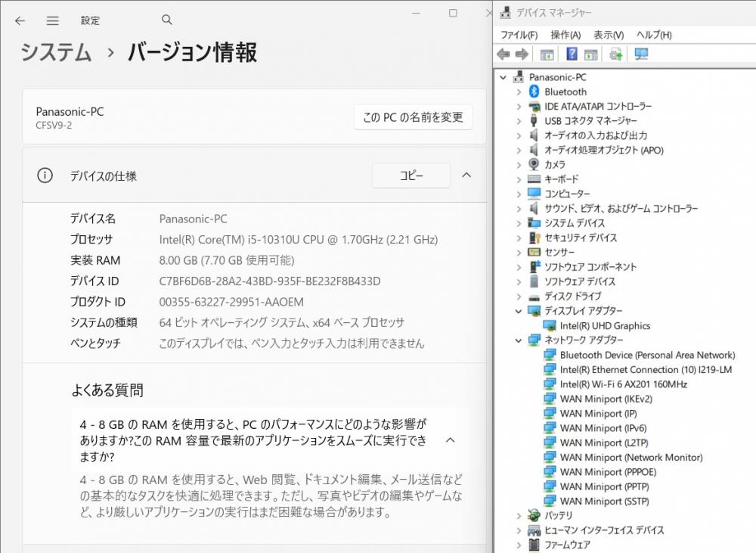Expand ヒューマン インターフェイス デバイス category

(519, 530)
